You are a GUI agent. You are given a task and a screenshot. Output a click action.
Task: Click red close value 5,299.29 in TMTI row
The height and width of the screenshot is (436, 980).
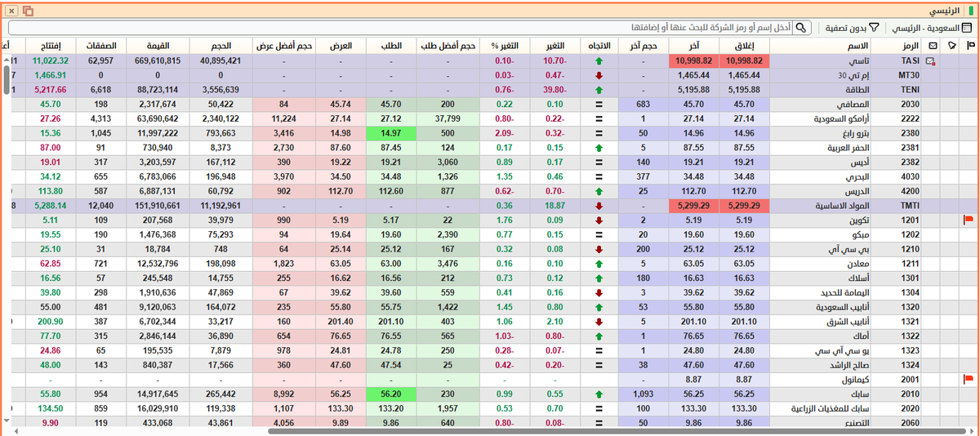(744, 206)
